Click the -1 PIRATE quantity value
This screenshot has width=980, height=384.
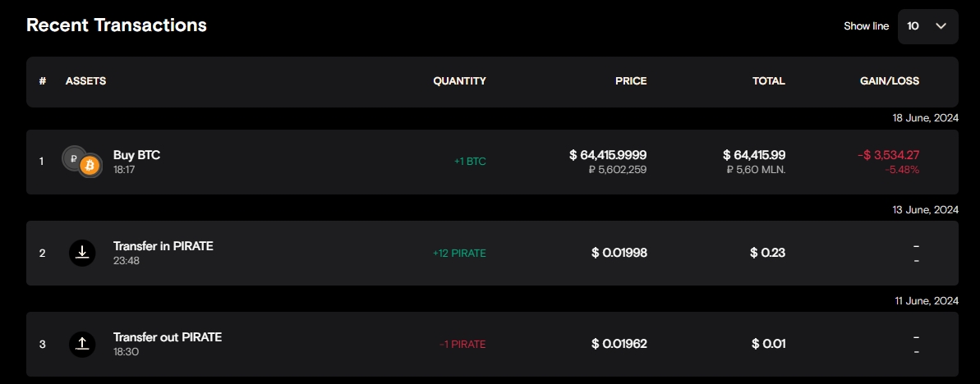pyautogui.click(x=462, y=345)
